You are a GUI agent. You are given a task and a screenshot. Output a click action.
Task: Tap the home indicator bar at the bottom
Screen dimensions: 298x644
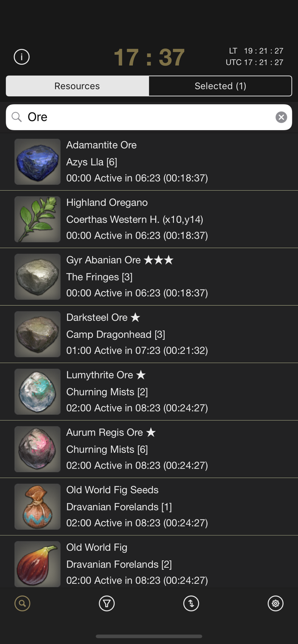tap(149, 637)
